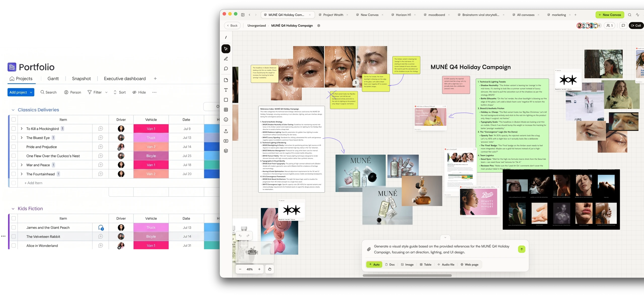Open search in the canvas window title bar
Image resolution: width=644 pixels, height=296 pixels.
point(629,15)
